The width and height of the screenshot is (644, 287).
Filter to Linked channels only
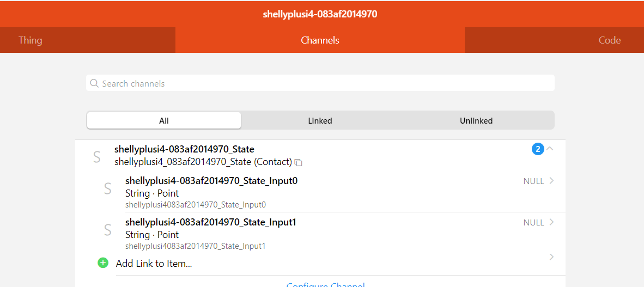(320, 121)
